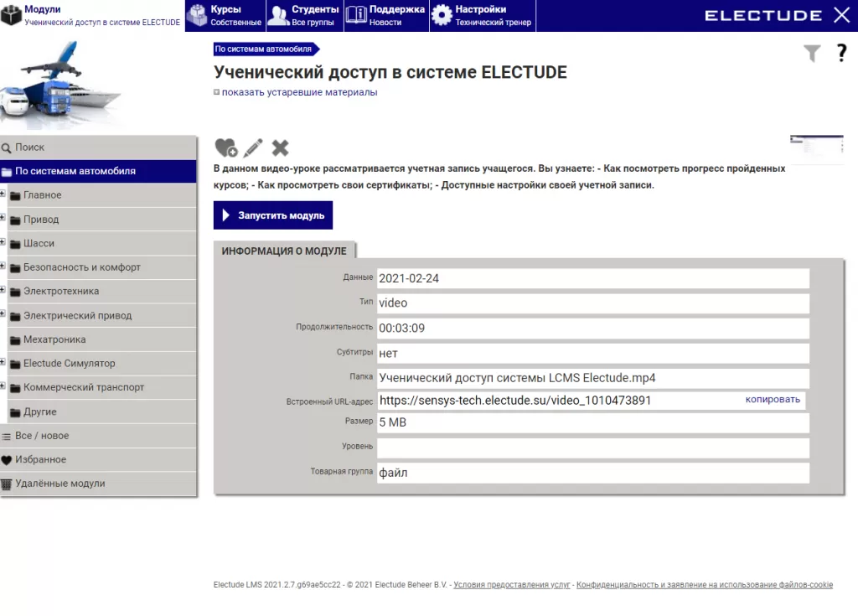Viewport: 858px width, 616px height.
Task: Click the delete cross icon above description
Action: click(x=281, y=148)
